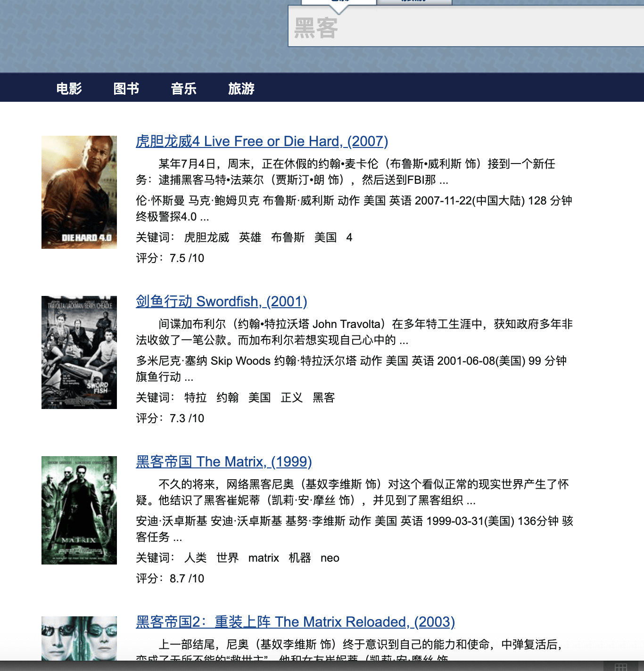Select the 正义 keyword under Swordfish
The height and width of the screenshot is (671, 644).
pos(291,398)
